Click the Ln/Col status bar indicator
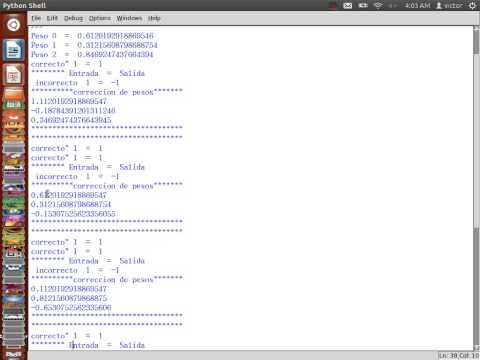480x360 pixels. pyautogui.click(x=459, y=356)
